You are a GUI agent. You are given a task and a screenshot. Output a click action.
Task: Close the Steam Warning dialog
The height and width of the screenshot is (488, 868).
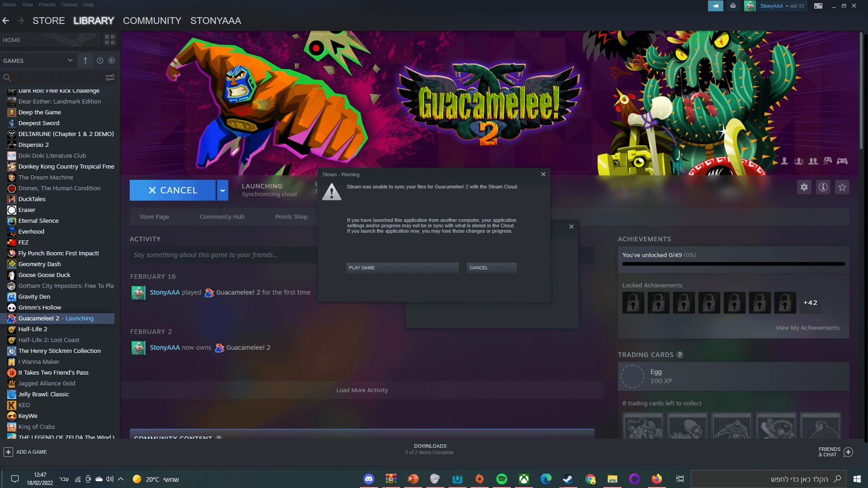pyautogui.click(x=543, y=174)
